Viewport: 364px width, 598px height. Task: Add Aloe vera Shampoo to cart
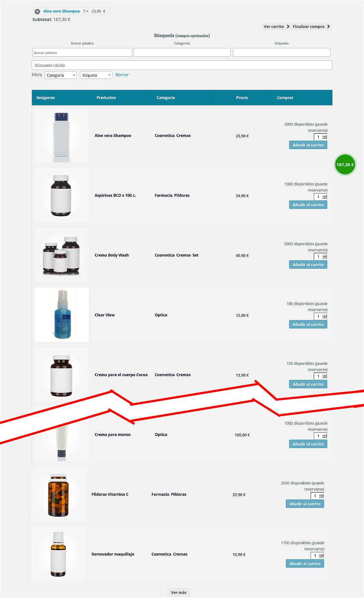pyautogui.click(x=308, y=145)
